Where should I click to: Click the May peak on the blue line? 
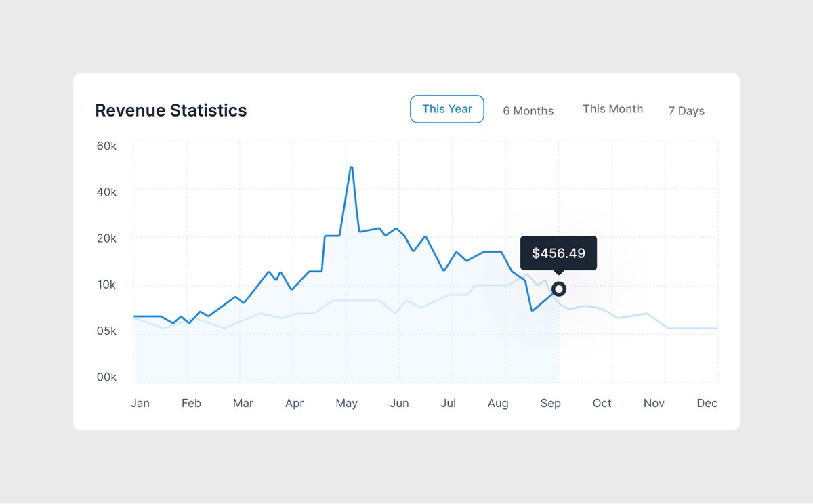click(x=352, y=167)
